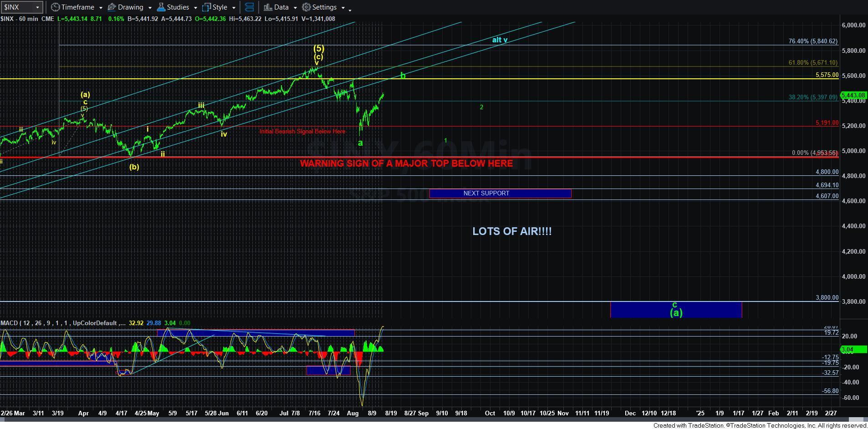This screenshot has height=429, width=868.
Task: Select the NEXT SUPPORT blue box
Action: coord(500,193)
